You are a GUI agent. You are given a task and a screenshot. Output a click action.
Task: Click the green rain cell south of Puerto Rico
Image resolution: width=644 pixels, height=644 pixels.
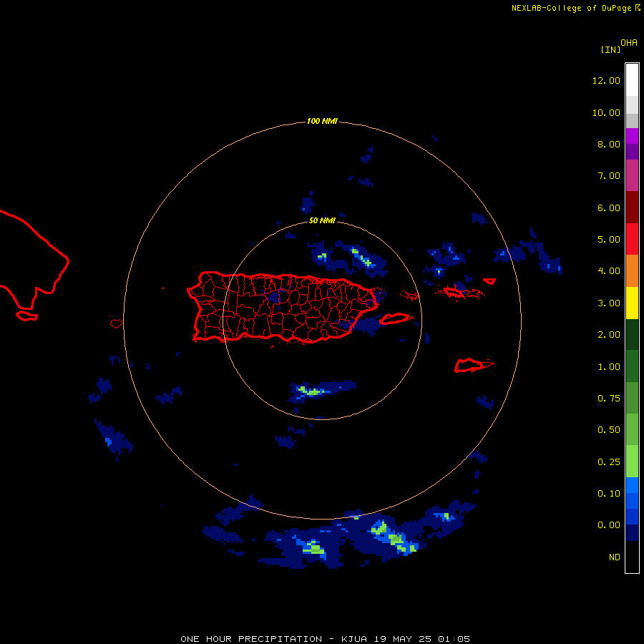[312, 391]
